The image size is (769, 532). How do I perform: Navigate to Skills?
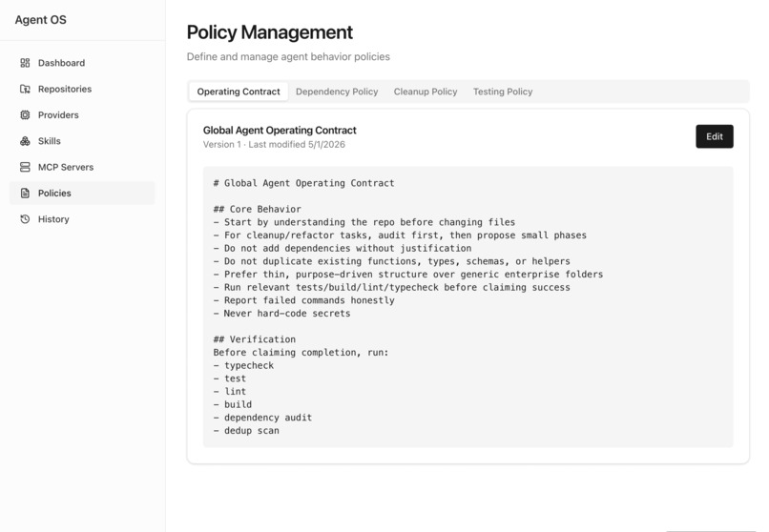[82, 141]
